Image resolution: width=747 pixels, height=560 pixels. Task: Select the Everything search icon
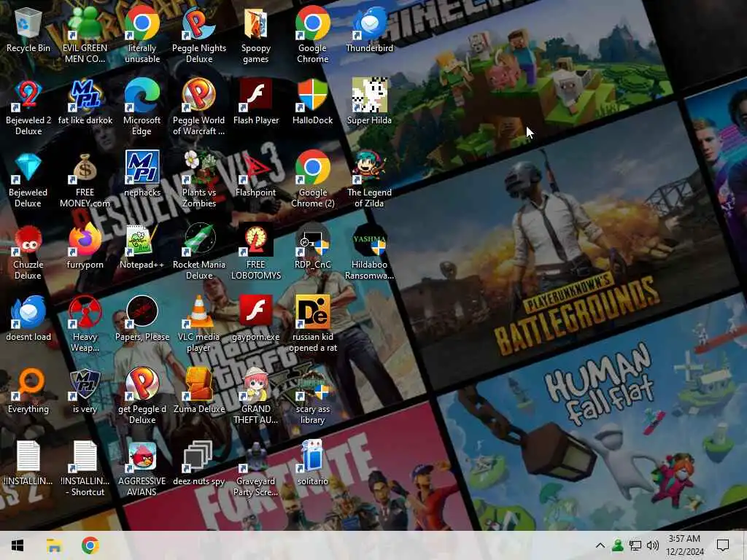pyautogui.click(x=28, y=385)
